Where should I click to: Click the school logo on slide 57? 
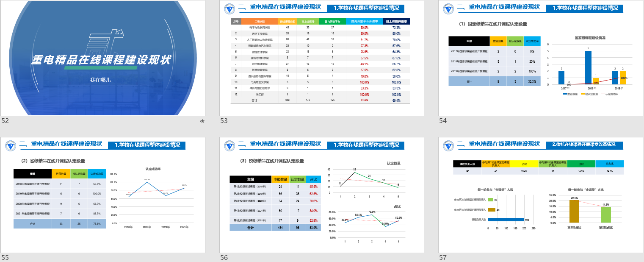[x=448, y=146]
